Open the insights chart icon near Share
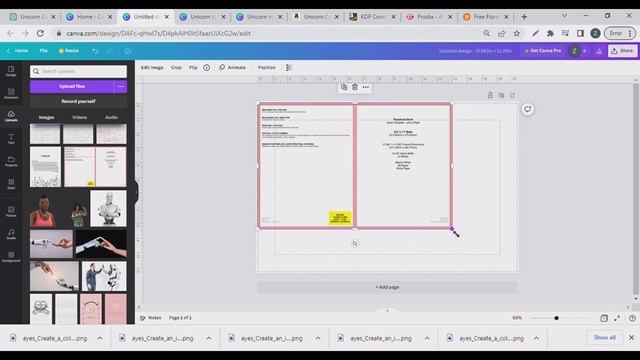The width and height of the screenshot is (640, 360). point(599,51)
